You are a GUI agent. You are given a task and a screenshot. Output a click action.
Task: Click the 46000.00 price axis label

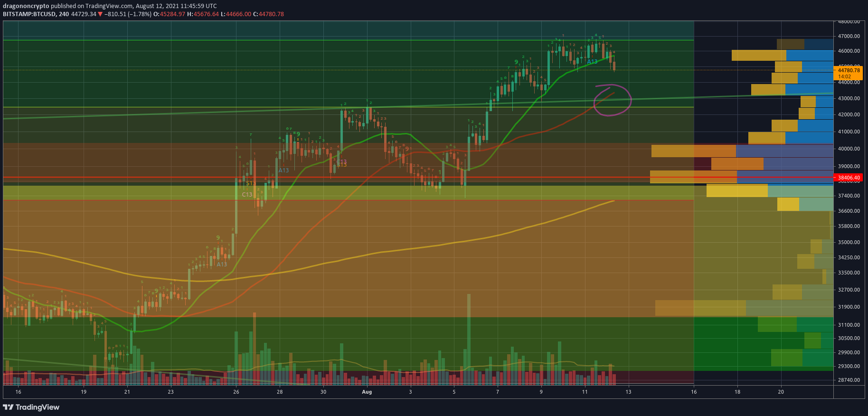[849, 51]
